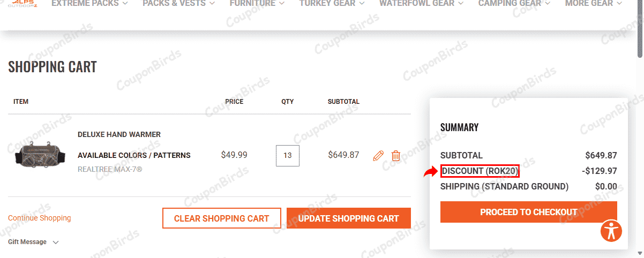The image size is (644, 258).
Task: Click the pencil edit item icon
Action: (378, 156)
